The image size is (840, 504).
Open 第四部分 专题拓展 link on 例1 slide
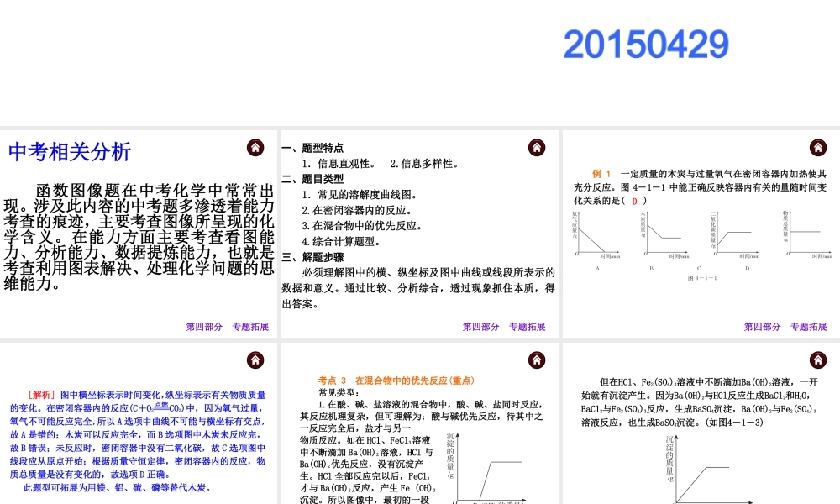785,327
